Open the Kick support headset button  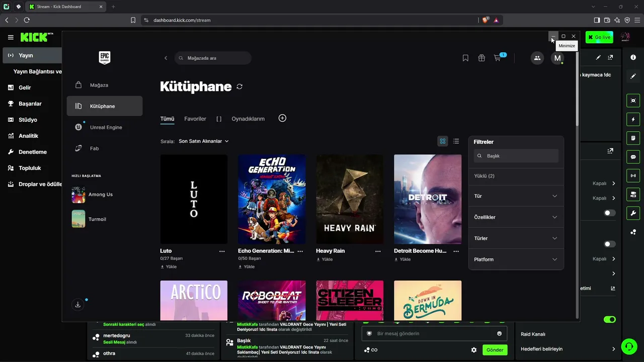[x=628, y=346]
